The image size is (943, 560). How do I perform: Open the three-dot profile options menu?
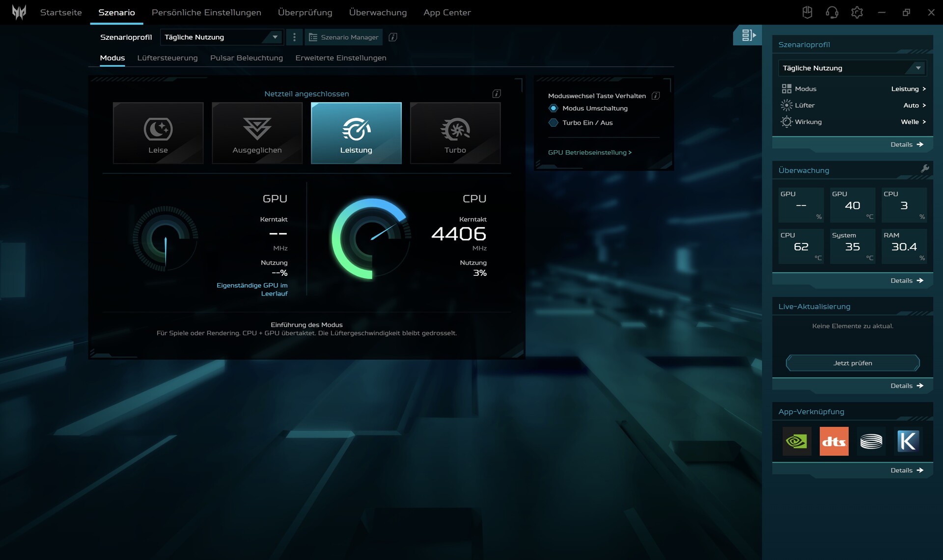[x=294, y=37]
